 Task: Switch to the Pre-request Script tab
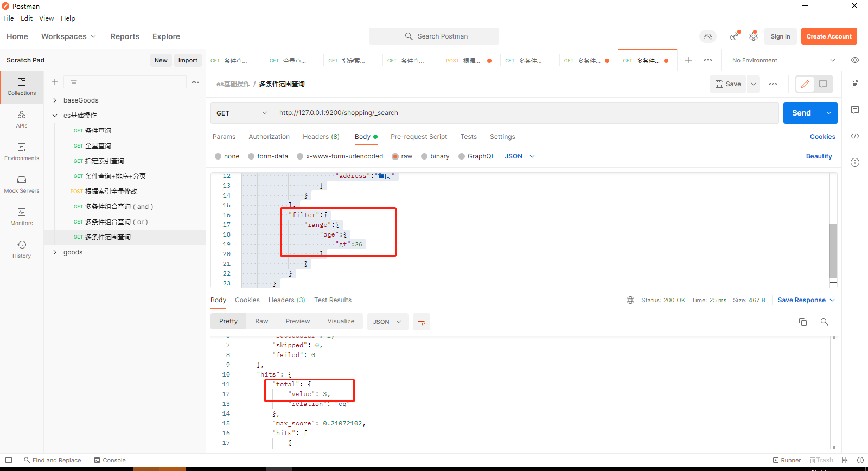(419, 137)
